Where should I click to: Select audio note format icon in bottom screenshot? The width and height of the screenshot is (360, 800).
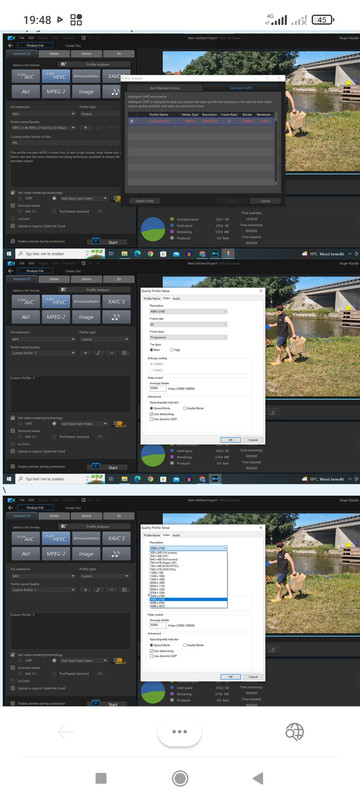click(x=116, y=554)
